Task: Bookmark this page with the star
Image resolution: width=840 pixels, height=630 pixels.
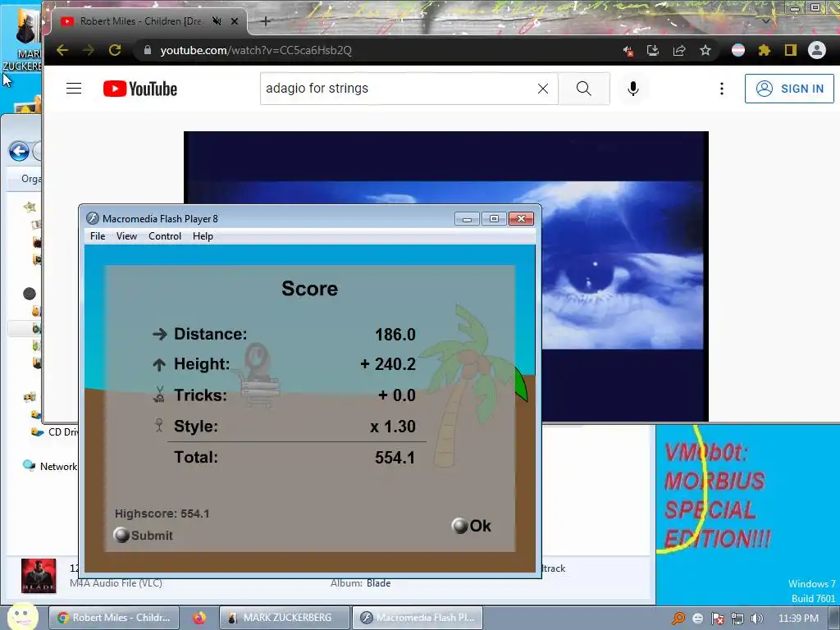Action: coord(705,50)
